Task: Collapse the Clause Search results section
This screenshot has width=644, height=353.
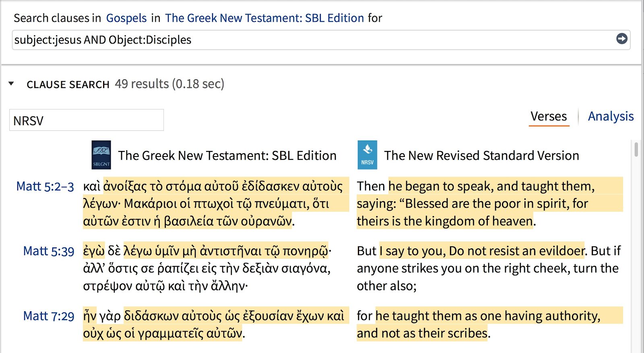Action: pyautogui.click(x=11, y=84)
